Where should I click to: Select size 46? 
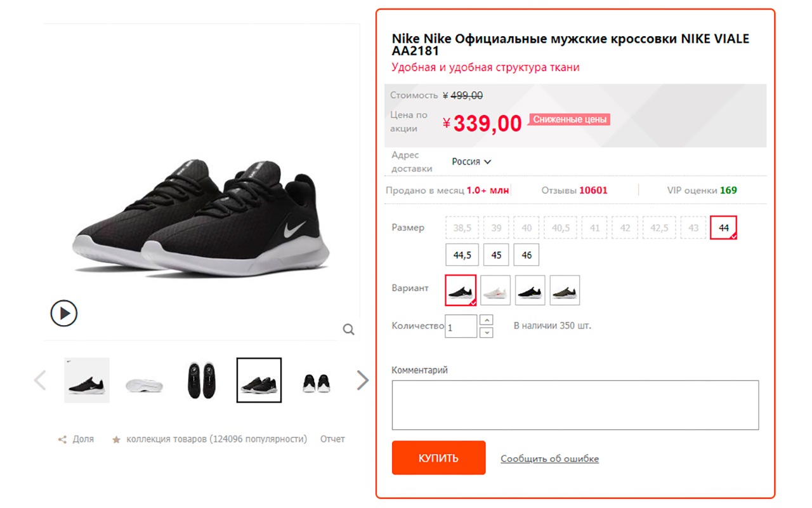click(527, 255)
